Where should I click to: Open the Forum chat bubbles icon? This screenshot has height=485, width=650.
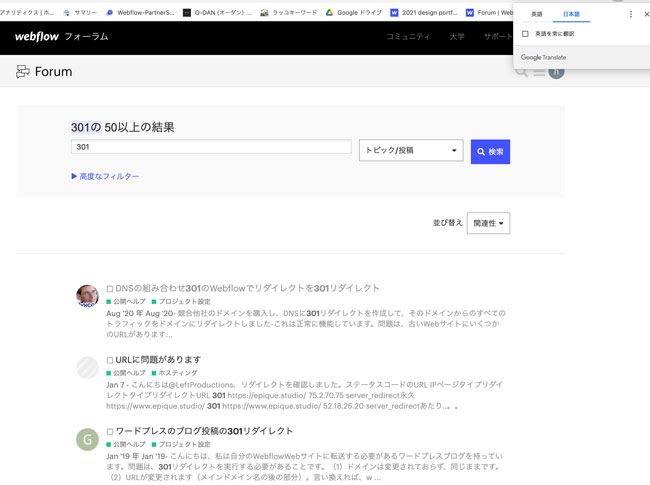(23, 72)
